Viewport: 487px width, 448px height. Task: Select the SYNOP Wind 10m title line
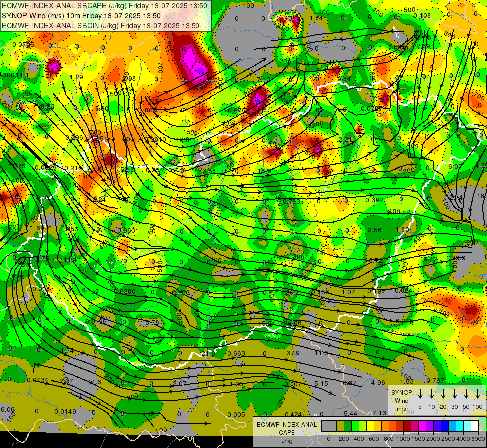(81, 16)
